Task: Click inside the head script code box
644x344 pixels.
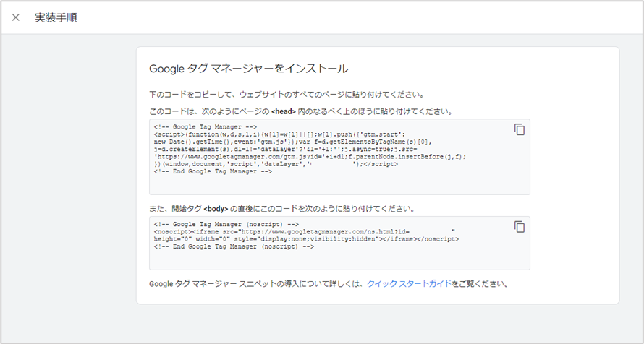Action: click(x=339, y=157)
